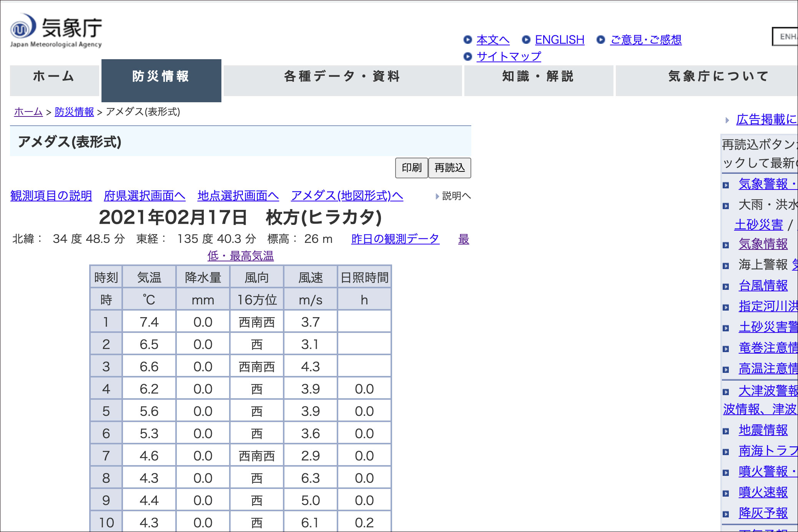Click arrow icon beside 広告掲載 link

click(727, 120)
